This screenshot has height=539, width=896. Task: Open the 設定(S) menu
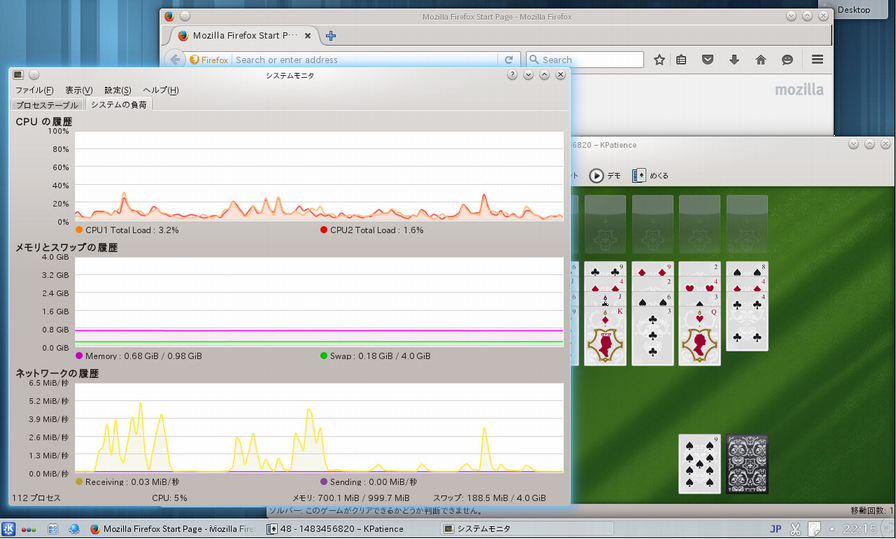(x=118, y=90)
